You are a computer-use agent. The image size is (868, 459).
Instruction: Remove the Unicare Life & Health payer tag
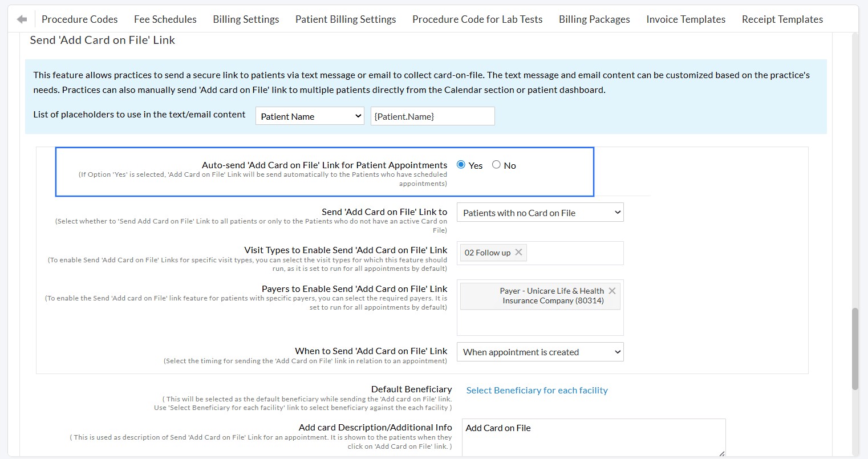612,291
